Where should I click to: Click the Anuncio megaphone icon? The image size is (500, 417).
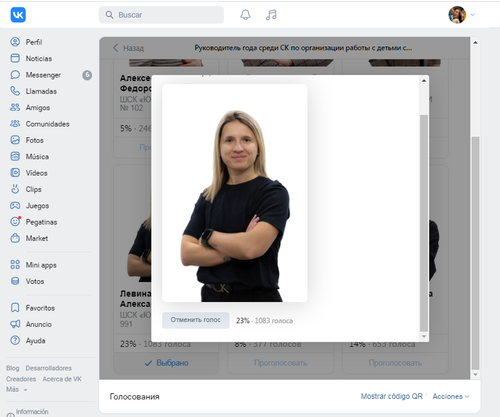click(x=15, y=324)
